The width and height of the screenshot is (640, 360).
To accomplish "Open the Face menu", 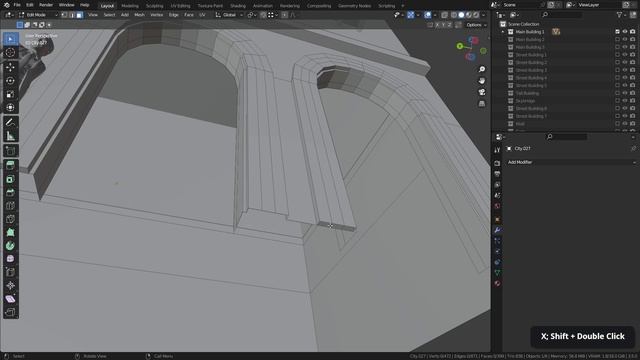I will tap(189, 15).
